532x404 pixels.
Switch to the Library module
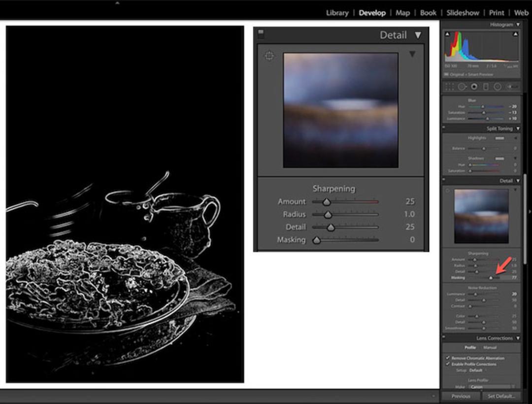click(x=337, y=13)
